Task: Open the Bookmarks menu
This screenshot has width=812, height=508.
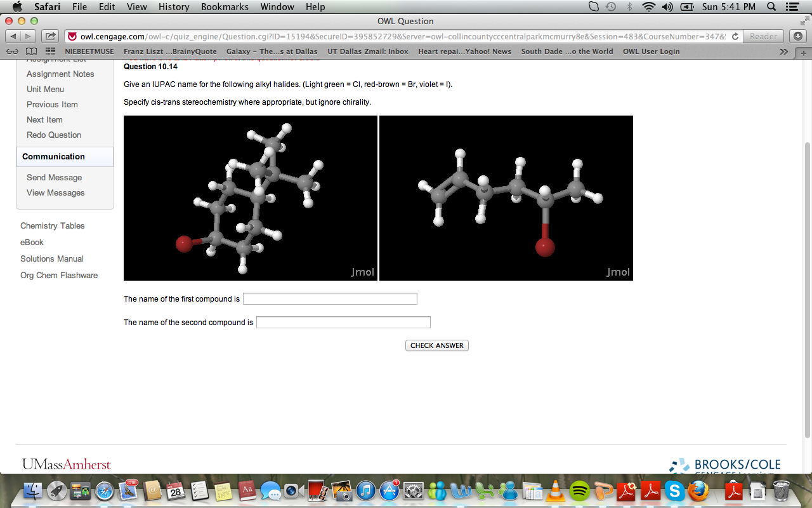Action: (225, 7)
